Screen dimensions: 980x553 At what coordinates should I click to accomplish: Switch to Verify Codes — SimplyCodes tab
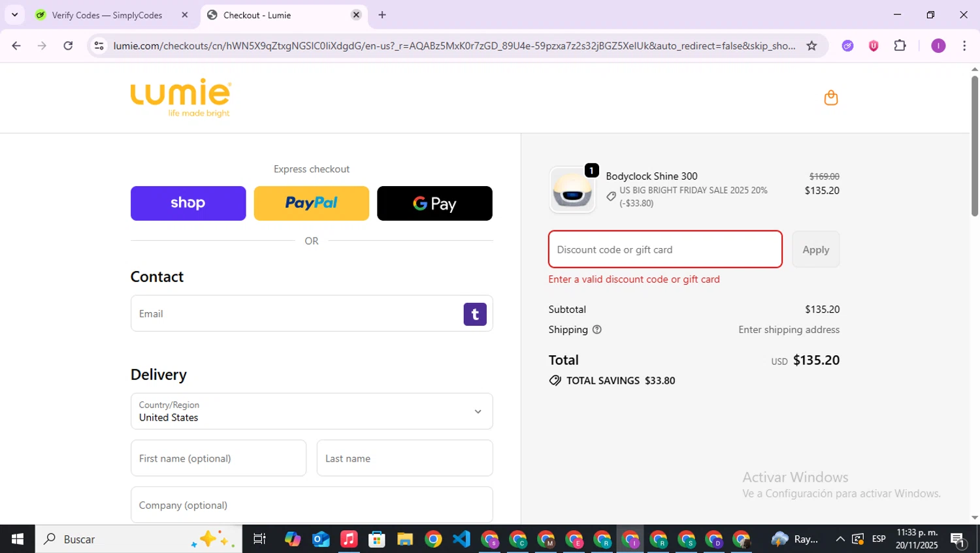[x=106, y=15]
